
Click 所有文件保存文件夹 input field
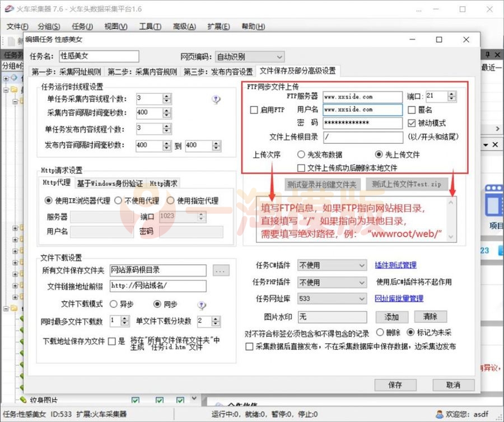(x=158, y=270)
